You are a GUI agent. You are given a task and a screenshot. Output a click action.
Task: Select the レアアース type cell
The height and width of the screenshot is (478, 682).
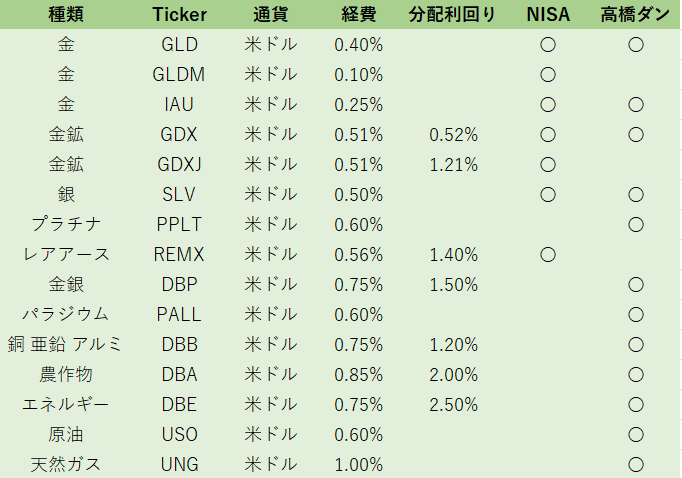click(65, 255)
